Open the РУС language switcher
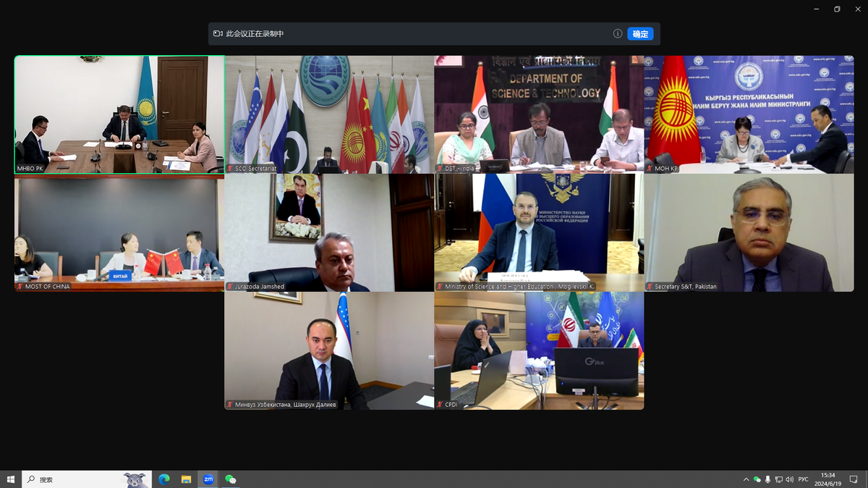 [803, 479]
